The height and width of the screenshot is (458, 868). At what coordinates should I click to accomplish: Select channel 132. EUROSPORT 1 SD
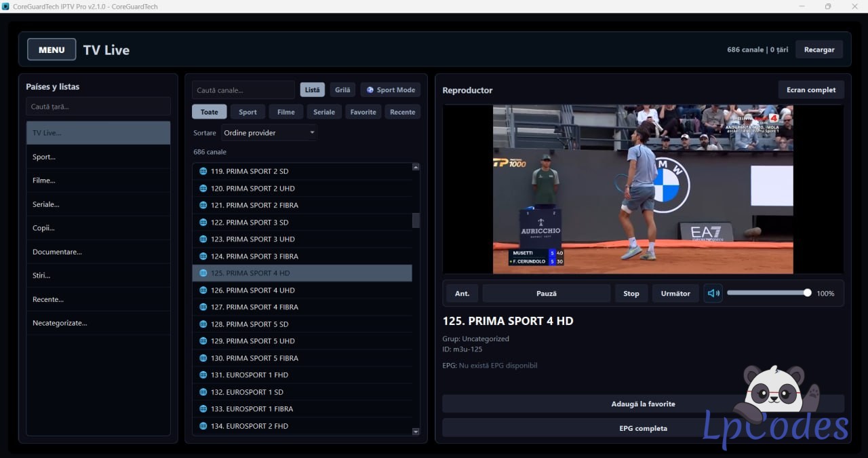[x=302, y=392]
